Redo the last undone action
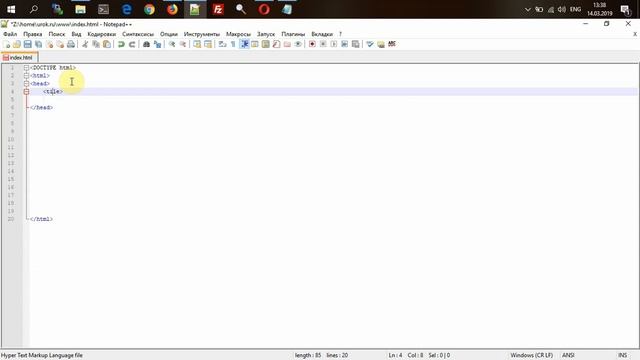Screen dimensions: 640x360 pyautogui.click(x=132, y=44)
